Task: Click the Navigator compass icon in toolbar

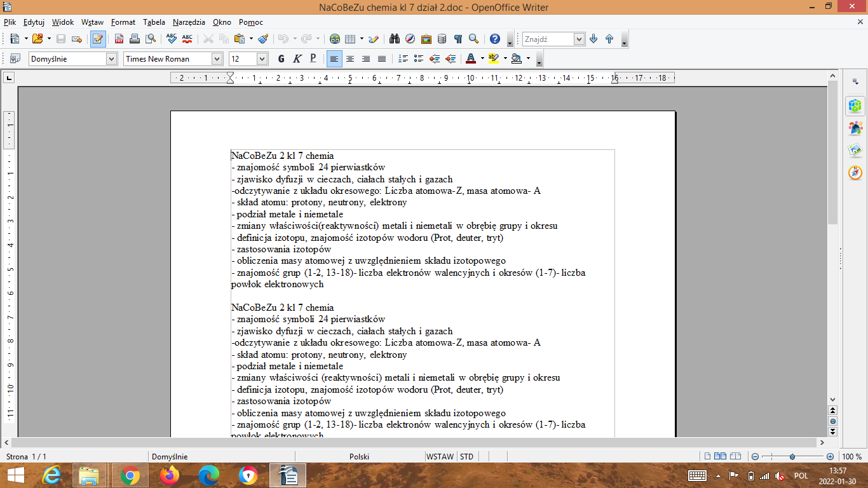Action: coord(410,39)
